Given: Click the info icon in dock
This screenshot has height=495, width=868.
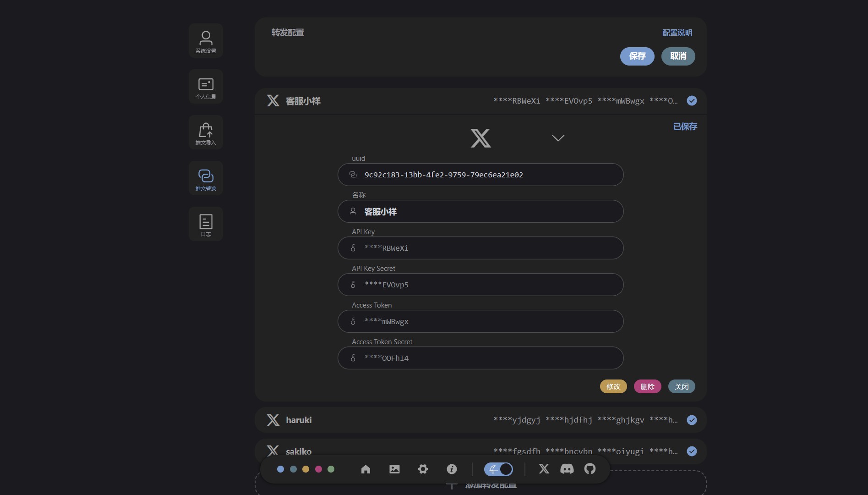Looking at the screenshot, I should pos(452,469).
